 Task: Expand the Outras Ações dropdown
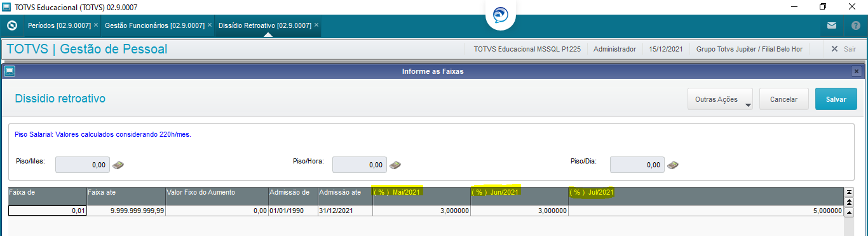pos(720,99)
